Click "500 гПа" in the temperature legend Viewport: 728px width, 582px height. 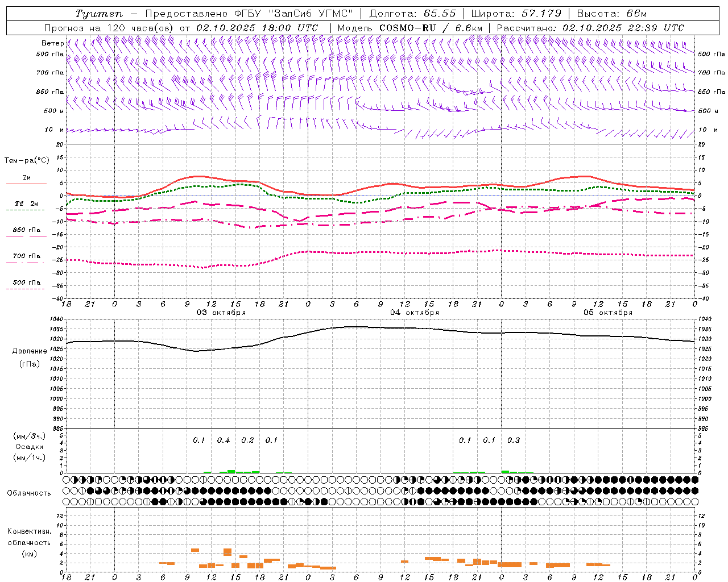tap(26, 282)
